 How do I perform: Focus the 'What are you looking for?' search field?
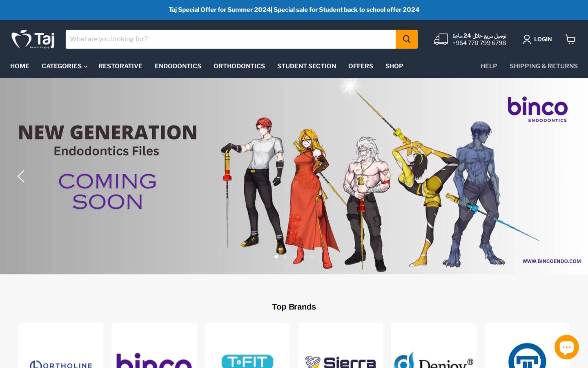[231, 39]
